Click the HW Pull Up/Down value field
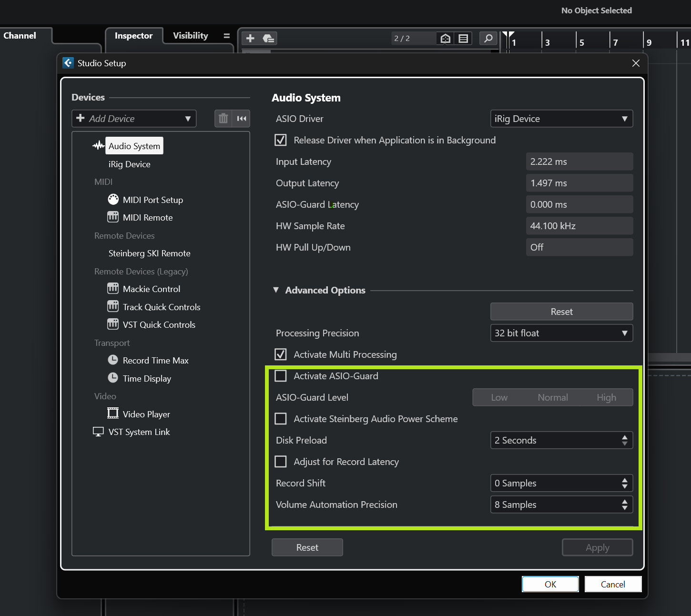This screenshot has height=616, width=691. click(x=579, y=247)
